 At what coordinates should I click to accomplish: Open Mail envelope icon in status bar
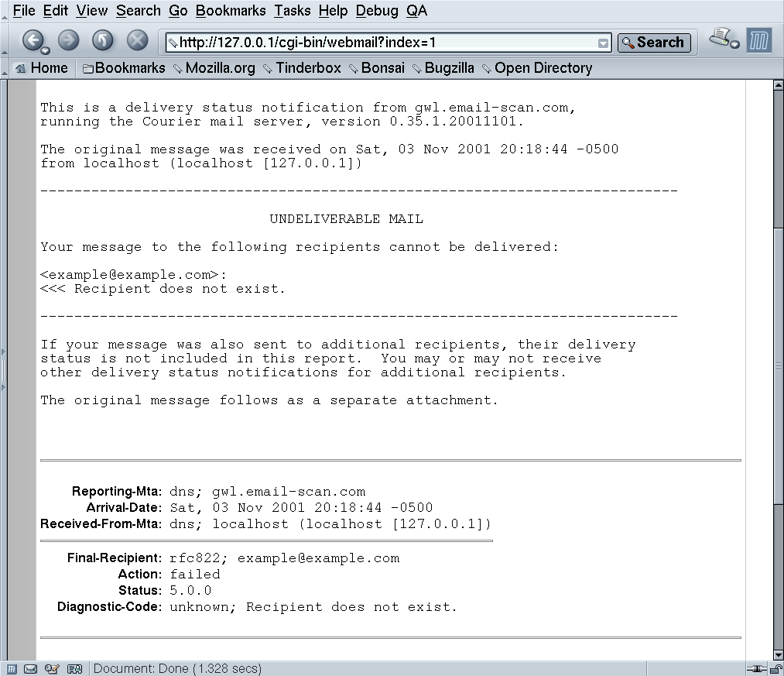(30, 668)
